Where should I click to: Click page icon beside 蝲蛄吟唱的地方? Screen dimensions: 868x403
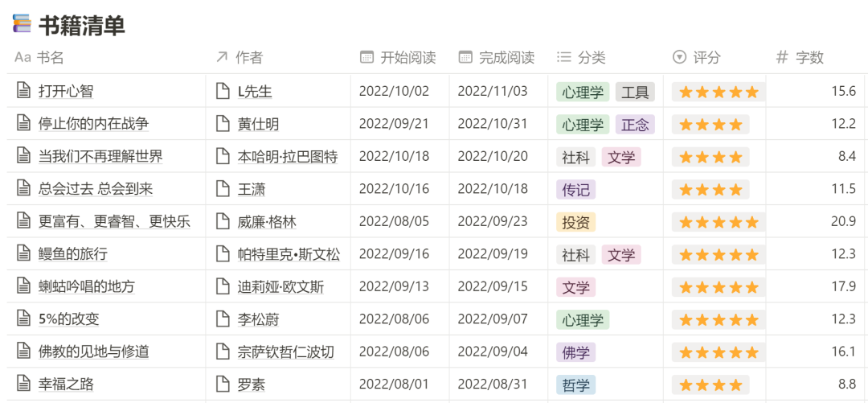click(x=23, y=286)
